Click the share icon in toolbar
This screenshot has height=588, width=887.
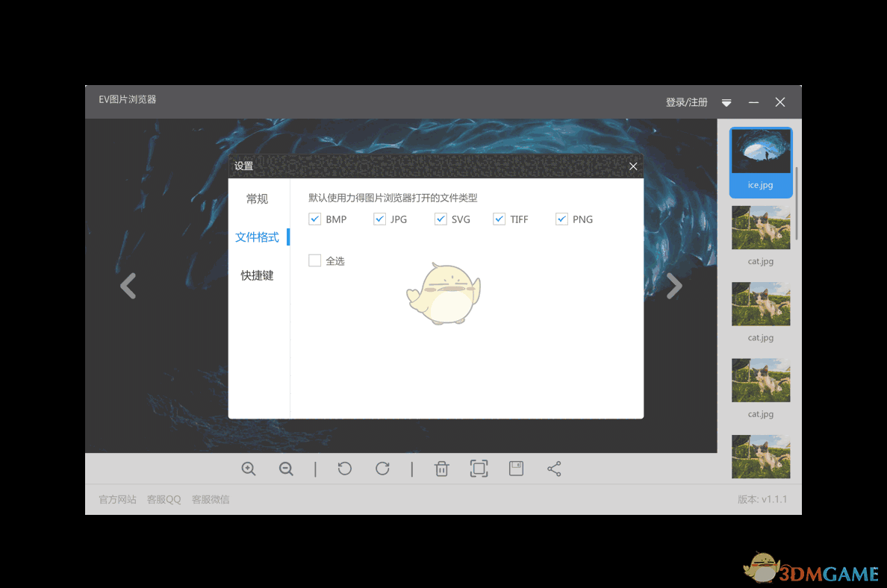pyautogui.click(x=554, y=469)
